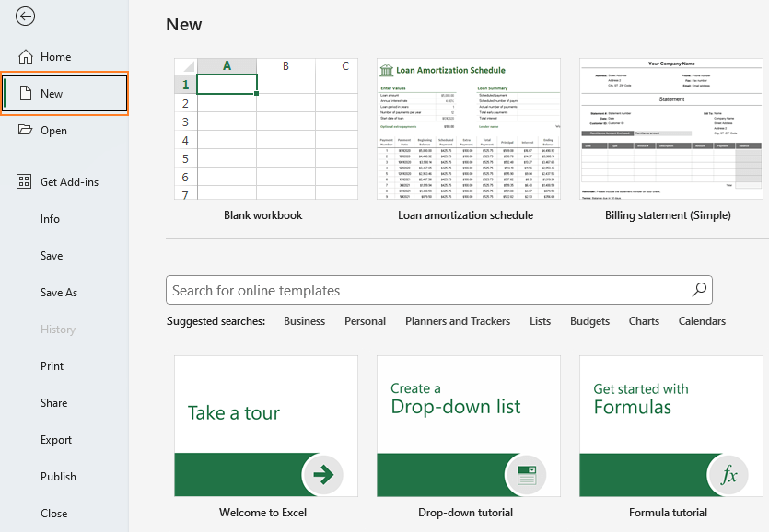Search suggested Charts templates

click(x=644, y=321)
